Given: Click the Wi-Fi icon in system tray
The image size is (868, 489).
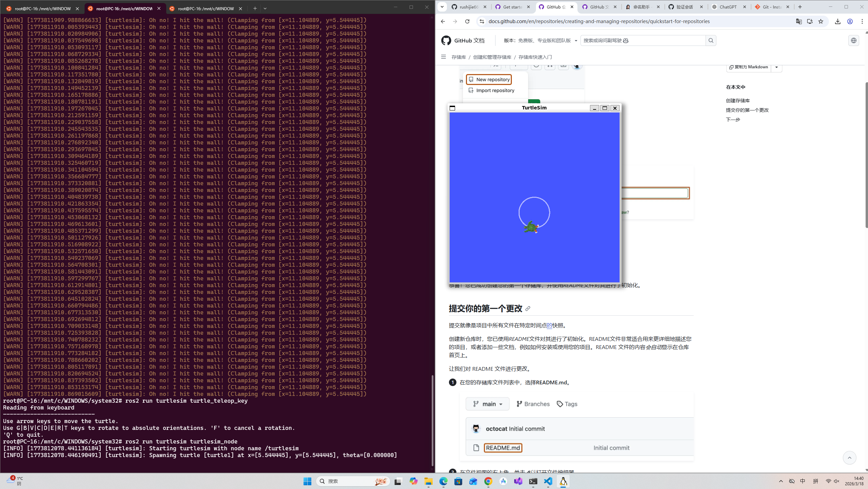Looking at the screenshot, I should [x=828, y=481].
